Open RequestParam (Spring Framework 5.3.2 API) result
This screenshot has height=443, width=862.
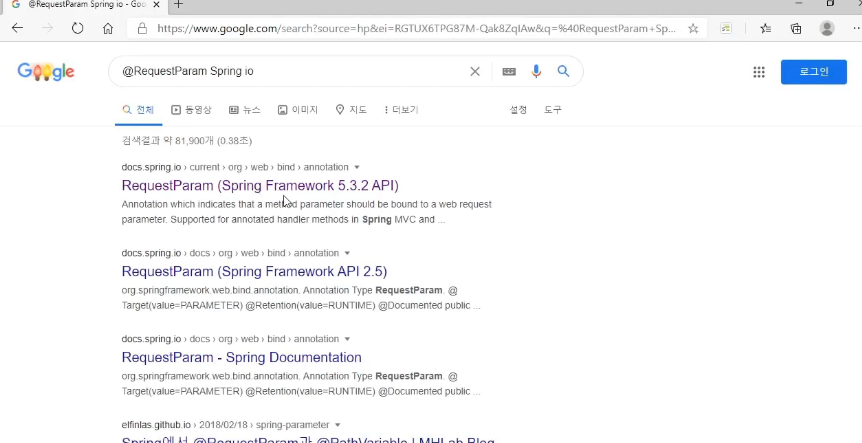tap(260, 186)
